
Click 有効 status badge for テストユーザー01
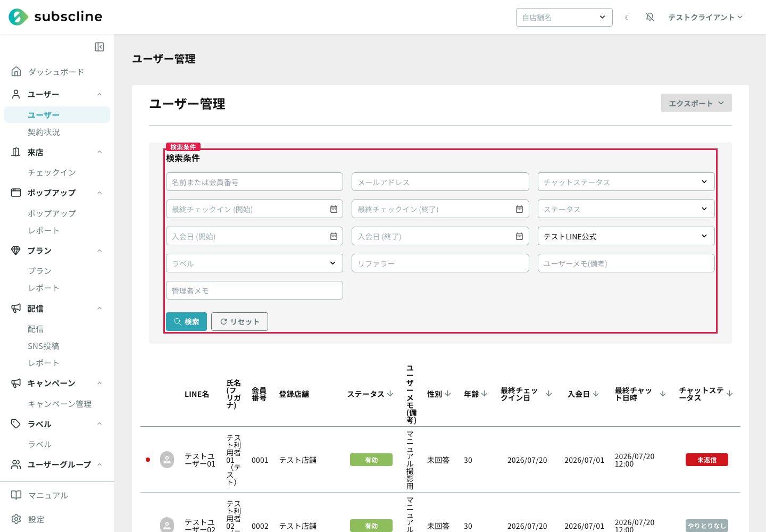[x=371, y=460]
